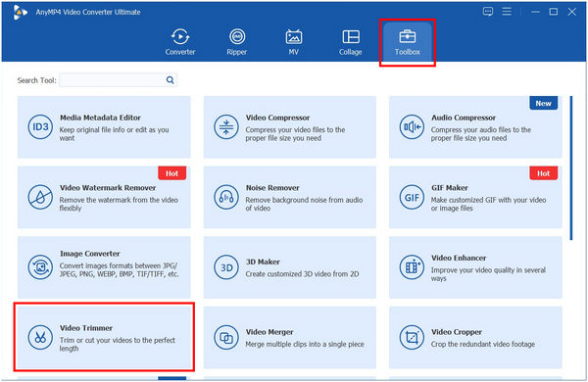
Task: Open the Video Merger title
Action: click(269, 332)
